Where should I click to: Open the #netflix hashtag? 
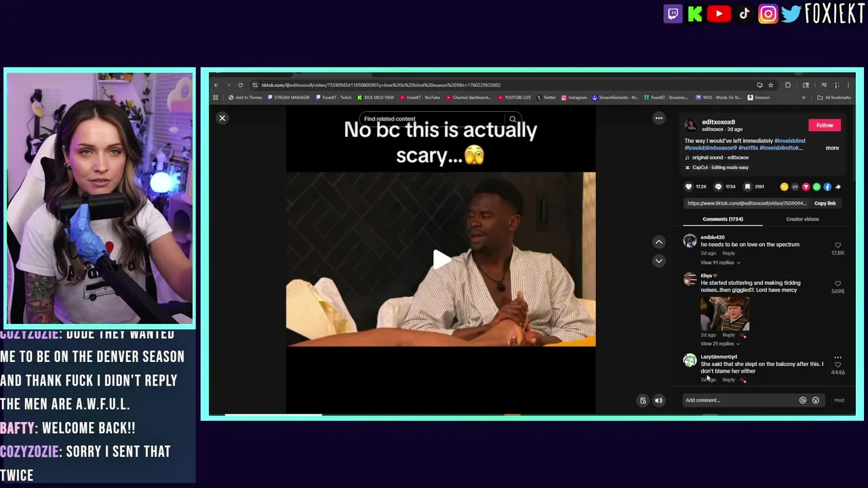click(x=748, y=148)
